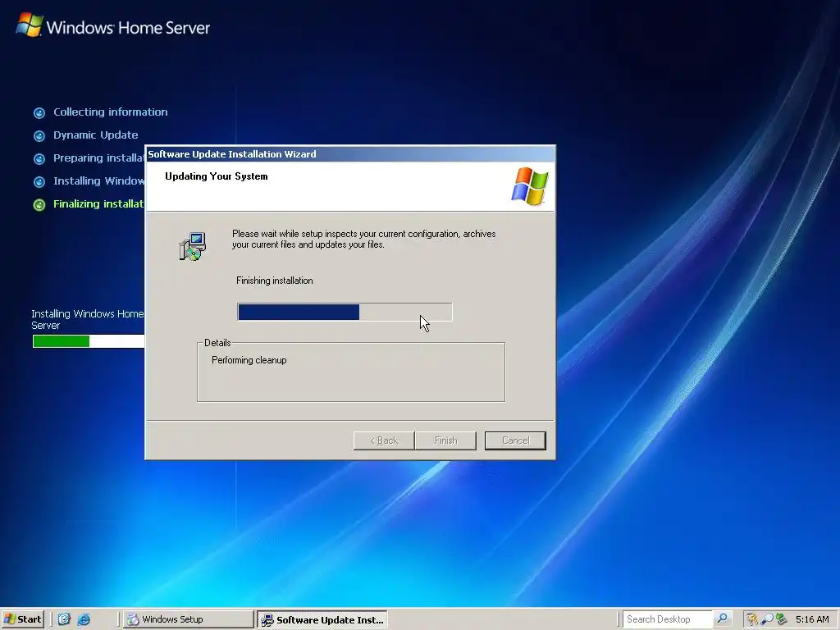The height and width of the screenshot is (630, 840).
Task: Click the Cancel button in the wizard
Action: [515, 441]
